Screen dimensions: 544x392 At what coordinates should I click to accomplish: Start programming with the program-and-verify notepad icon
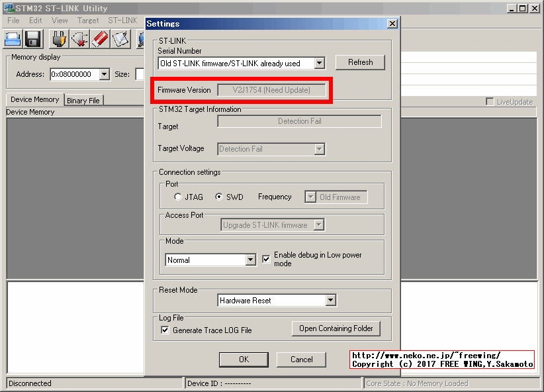(121, 39)
